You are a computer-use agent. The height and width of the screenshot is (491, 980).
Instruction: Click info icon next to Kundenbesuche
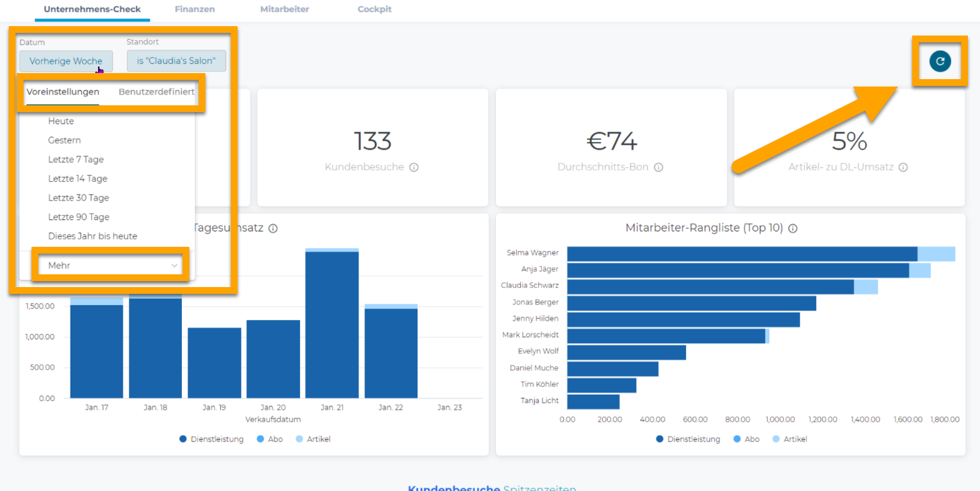point(414,167)
